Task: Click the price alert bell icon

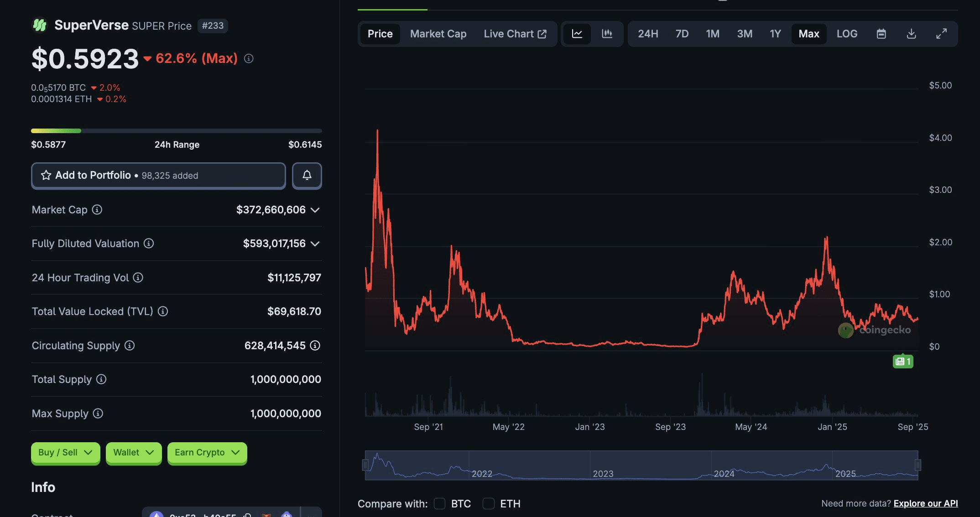Action: [307, 176]
